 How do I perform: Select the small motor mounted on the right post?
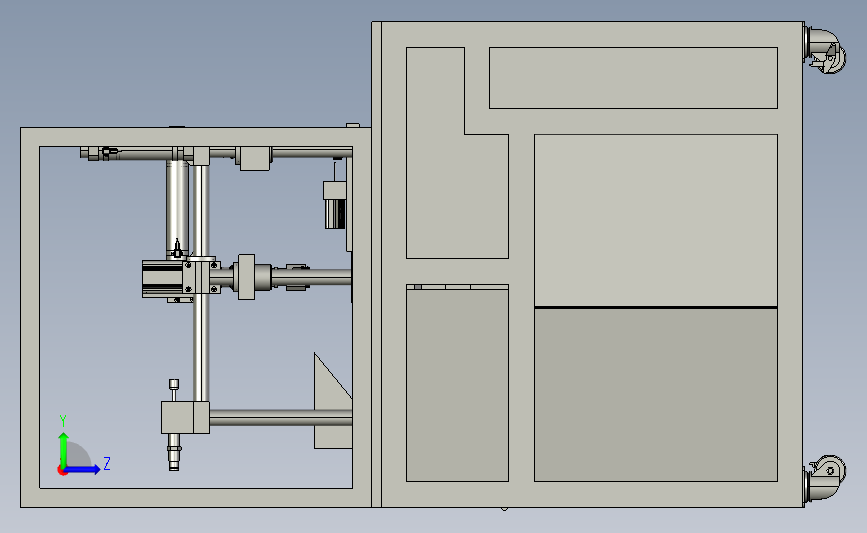tap(335, 205)
